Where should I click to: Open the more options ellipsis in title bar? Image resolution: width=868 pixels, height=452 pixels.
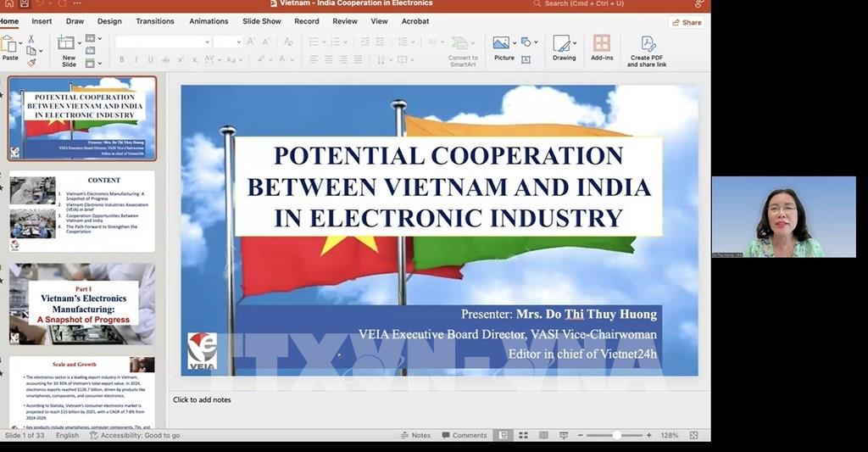point(78,3)
